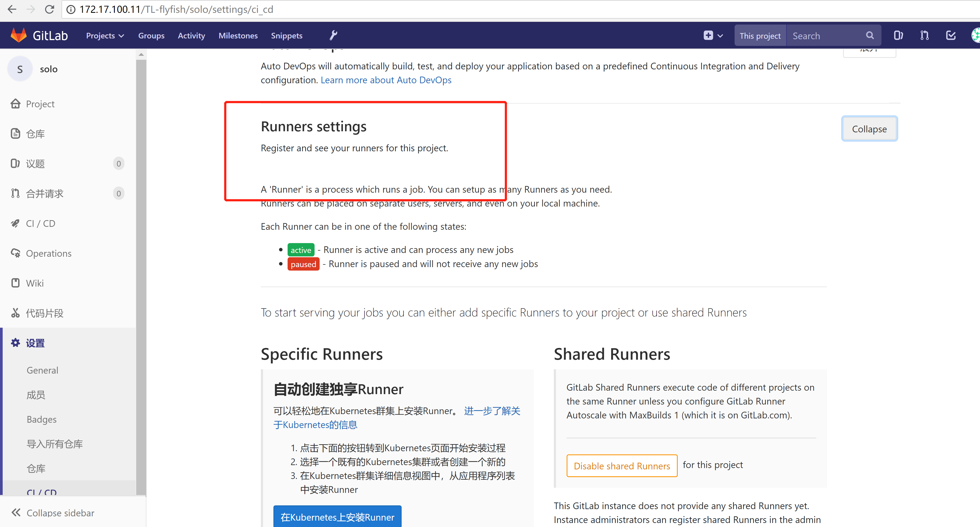
Task: Click the Shared Runners heading
Action: [612, 354]
